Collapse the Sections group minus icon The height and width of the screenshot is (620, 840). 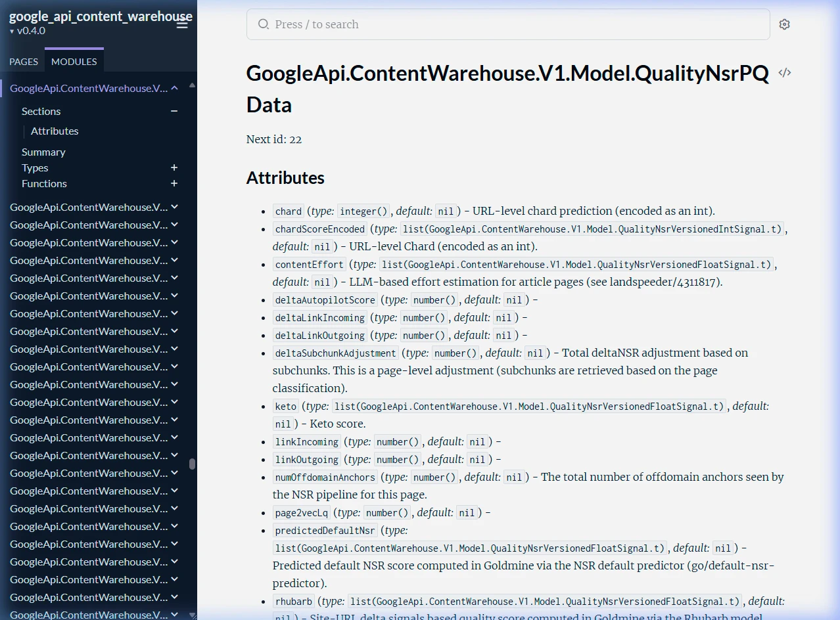[x=174, y=111]
